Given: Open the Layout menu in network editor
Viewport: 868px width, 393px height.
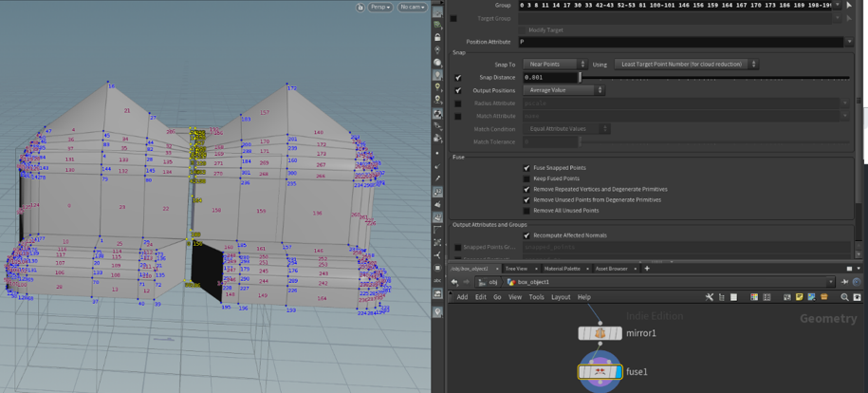Looking at the screenshot, I should point(560,297).
